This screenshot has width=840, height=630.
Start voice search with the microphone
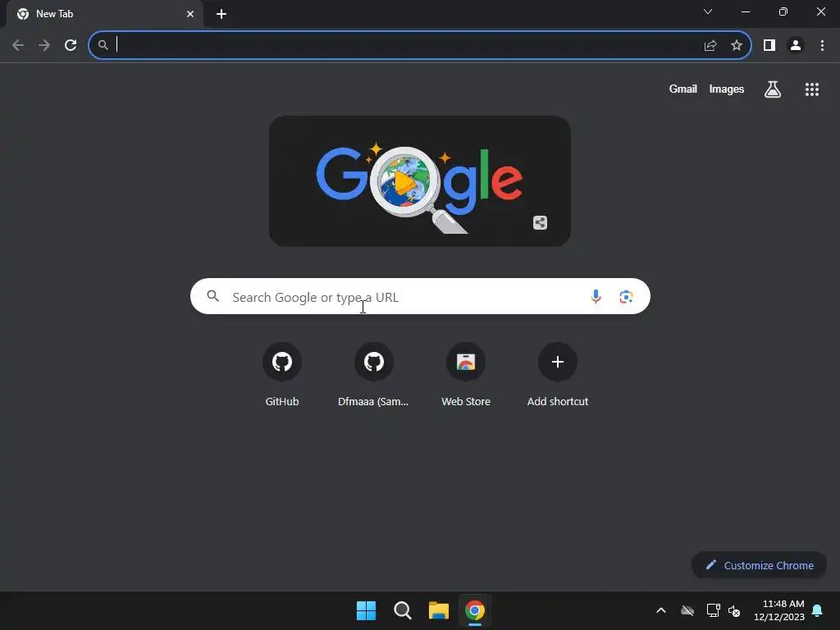point(596,296)
